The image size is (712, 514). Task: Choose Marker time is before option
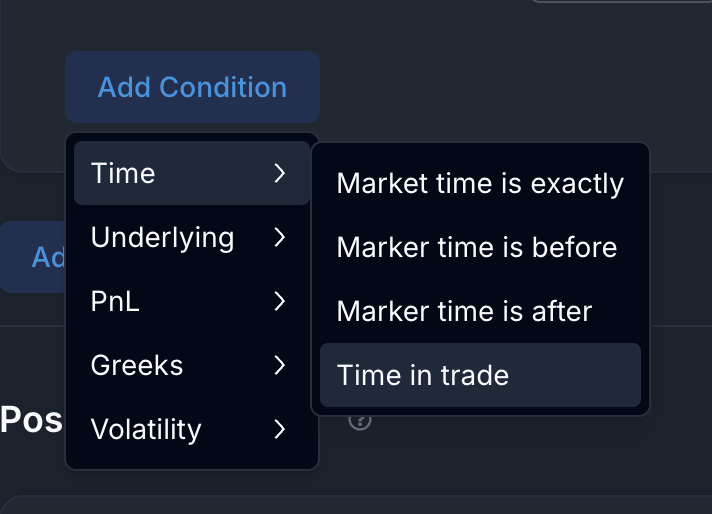(x=477, y=248)
